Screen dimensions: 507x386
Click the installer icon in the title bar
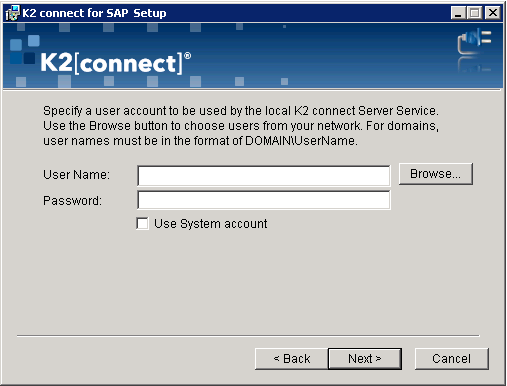pos(13,13)
